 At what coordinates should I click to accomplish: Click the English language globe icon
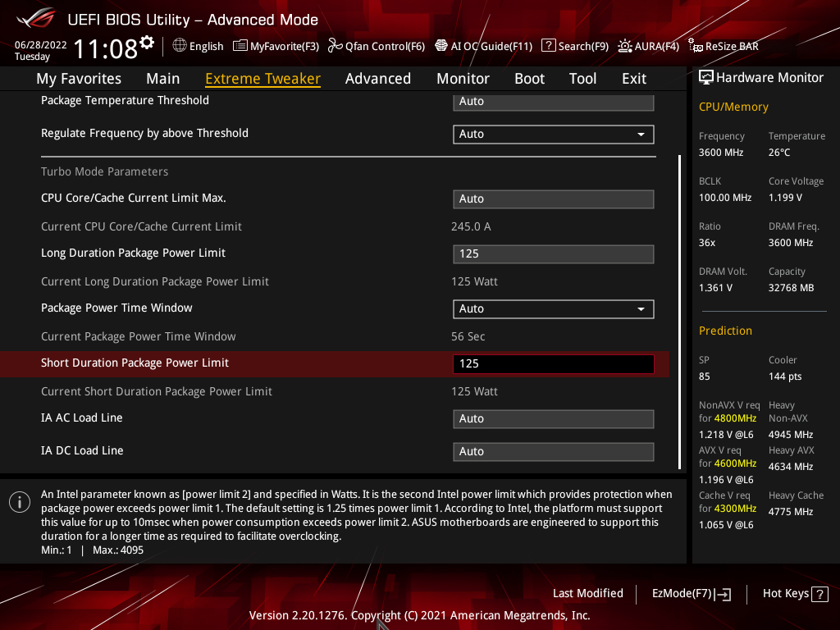click(180, 46)
